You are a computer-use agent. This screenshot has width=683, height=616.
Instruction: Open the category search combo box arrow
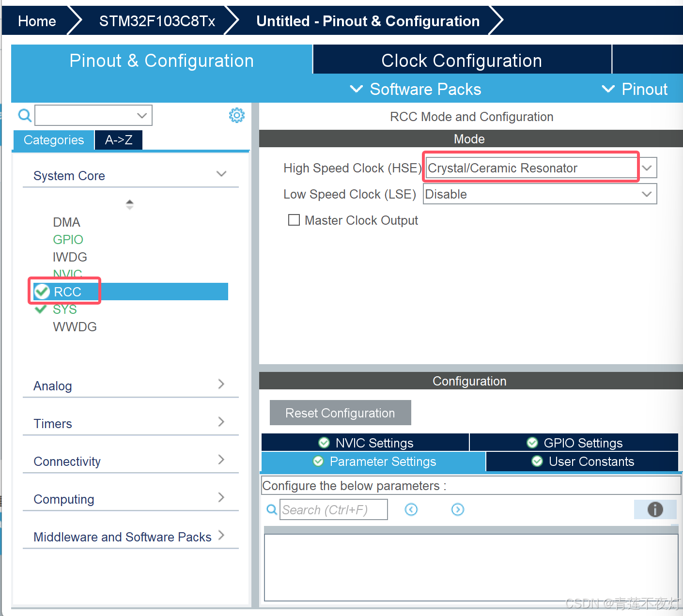point(141,115)
